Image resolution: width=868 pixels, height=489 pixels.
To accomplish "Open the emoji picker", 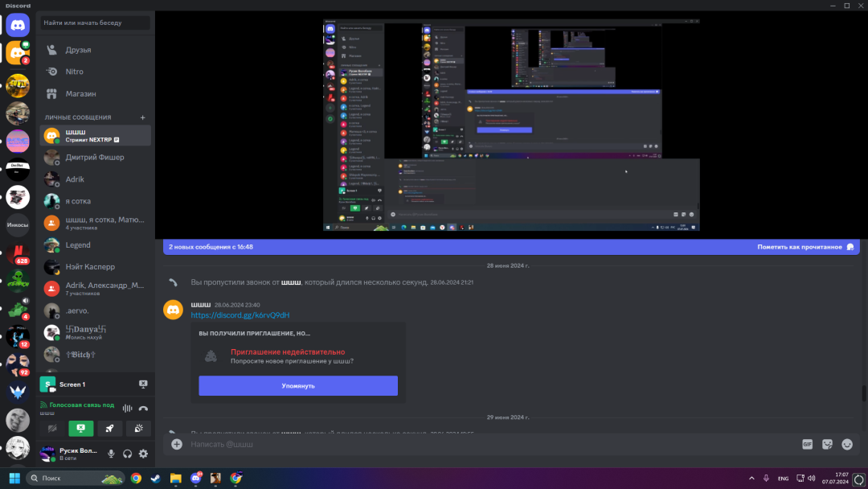I will coord(847,444).
